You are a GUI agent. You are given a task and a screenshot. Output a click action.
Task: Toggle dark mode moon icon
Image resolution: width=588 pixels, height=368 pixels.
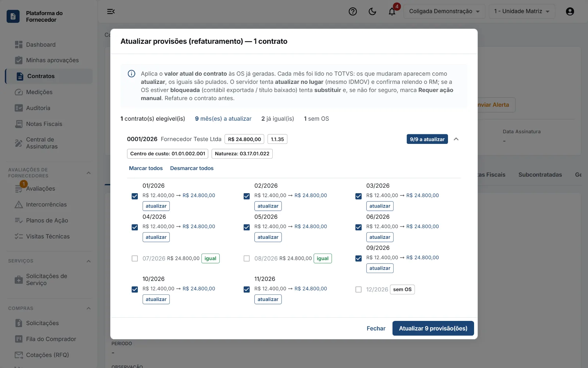[x=372, y=11]
